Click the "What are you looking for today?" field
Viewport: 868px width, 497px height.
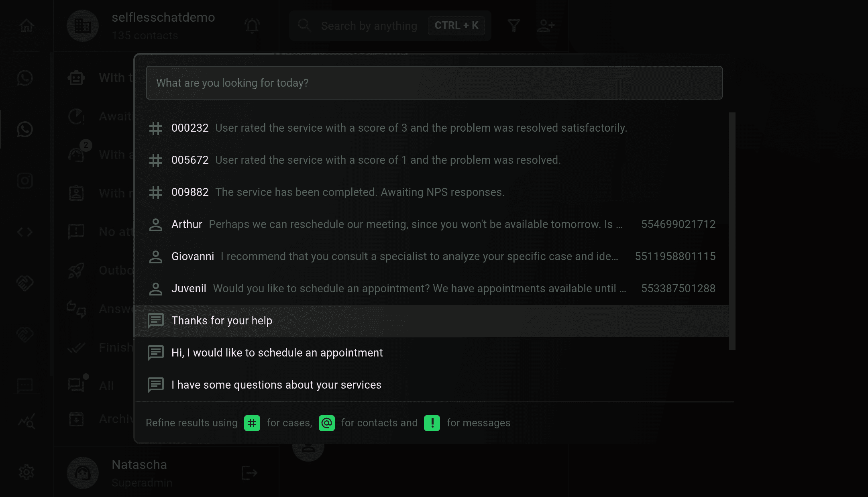click(434, 83)
